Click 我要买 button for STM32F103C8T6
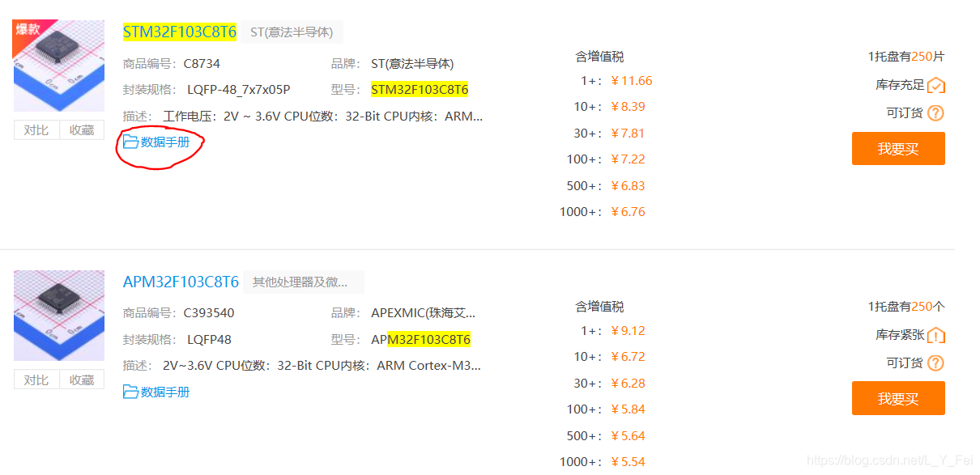Image resolution: width=980 pixels, height=475 pixels. [898, 149]
